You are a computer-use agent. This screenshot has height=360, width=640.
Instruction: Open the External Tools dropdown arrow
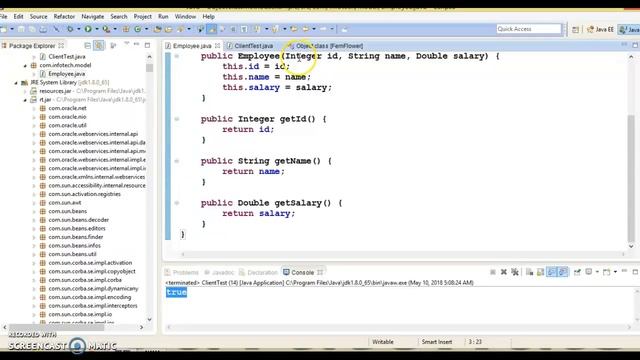tap(115, 29)
